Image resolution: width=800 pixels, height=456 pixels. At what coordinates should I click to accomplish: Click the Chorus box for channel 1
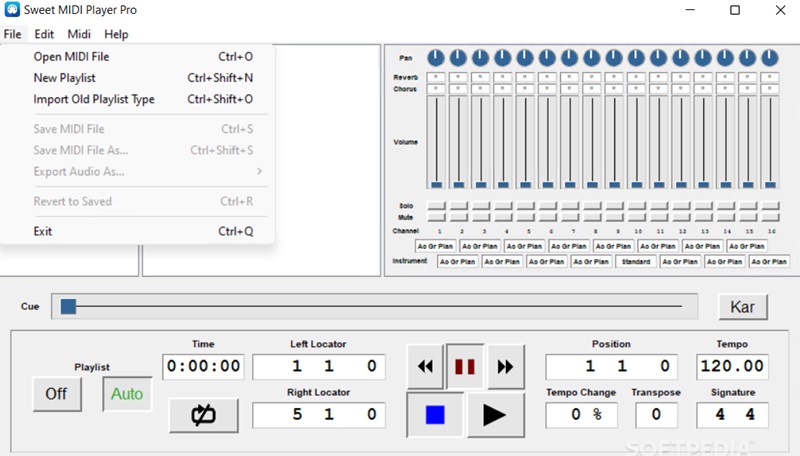coord(436,89)
